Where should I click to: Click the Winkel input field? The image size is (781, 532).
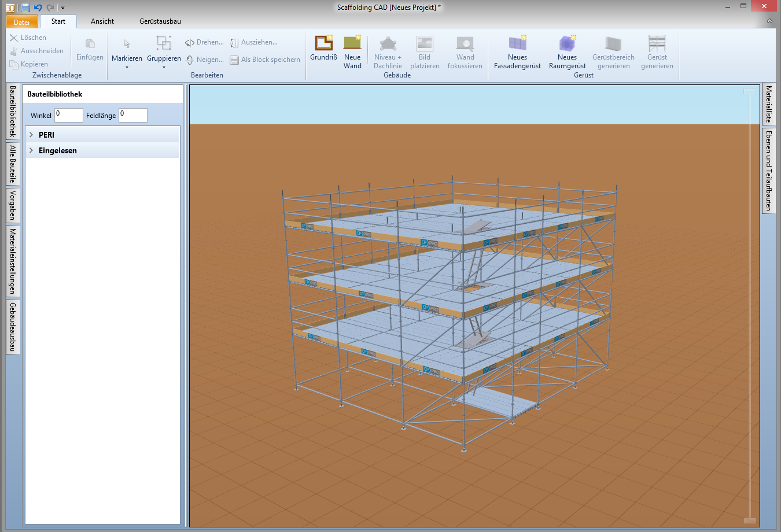(x=69, y=115)
